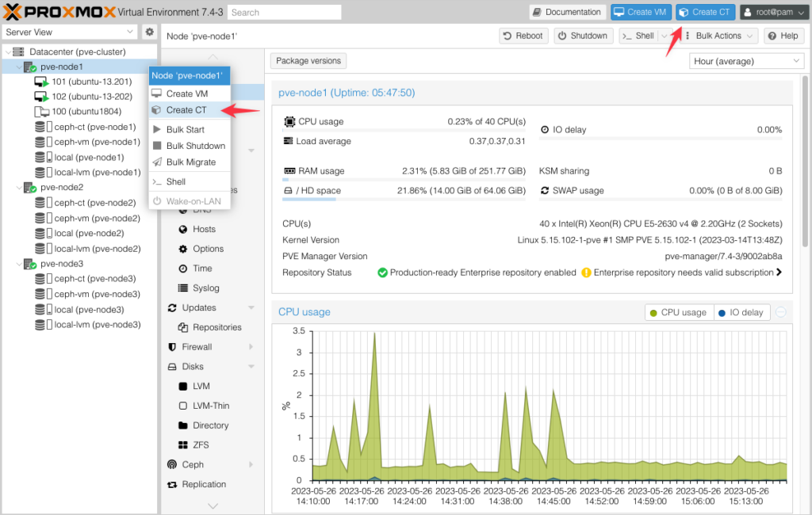Choose Bulk Start in context menu
Image resolution: width=812 pixels, height=515 pixels.
click(190, 129)
